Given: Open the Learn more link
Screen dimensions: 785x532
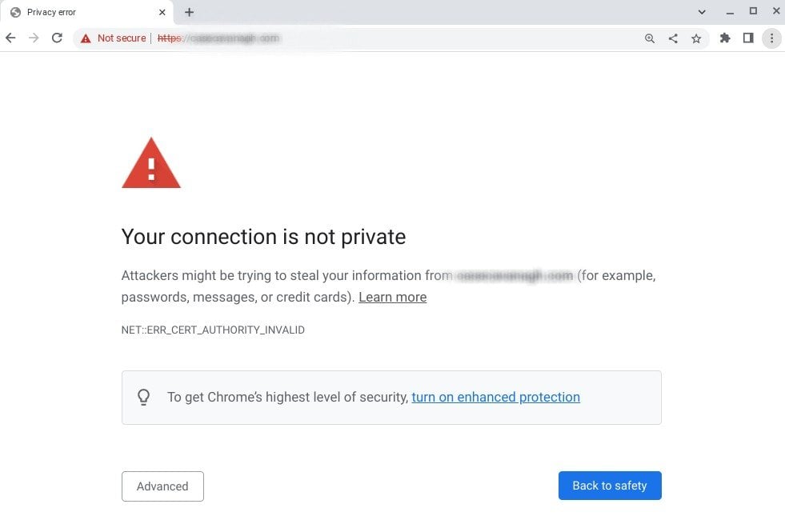Looking at the screenshot, I should pos(392,297).
